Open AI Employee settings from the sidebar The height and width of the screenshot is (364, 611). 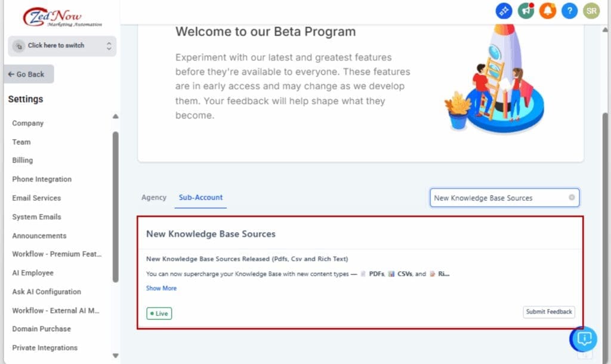tap(32, 273)
